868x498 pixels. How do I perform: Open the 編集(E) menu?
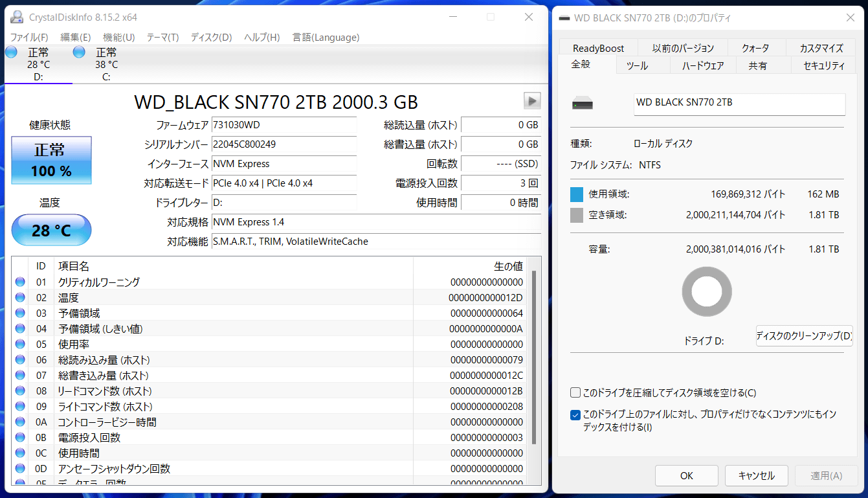(x=76, y=37)
